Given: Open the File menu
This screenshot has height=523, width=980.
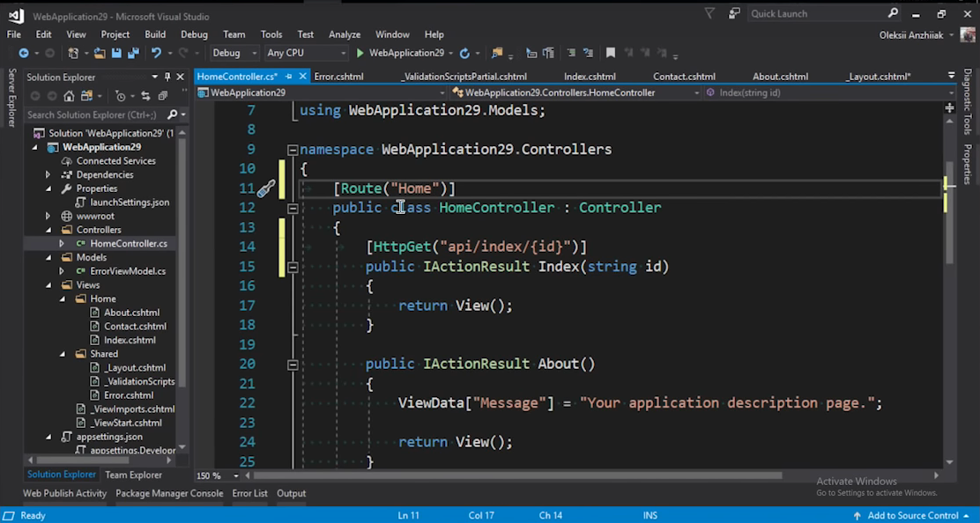Looking at the screenshot, I should coord(14,34).
